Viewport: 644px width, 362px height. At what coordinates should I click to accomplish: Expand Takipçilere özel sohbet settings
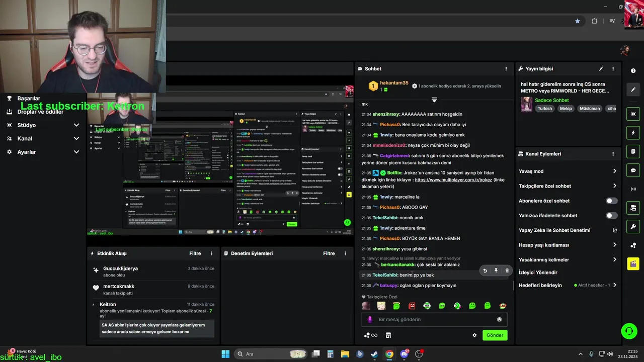click(x=568, y=186)
